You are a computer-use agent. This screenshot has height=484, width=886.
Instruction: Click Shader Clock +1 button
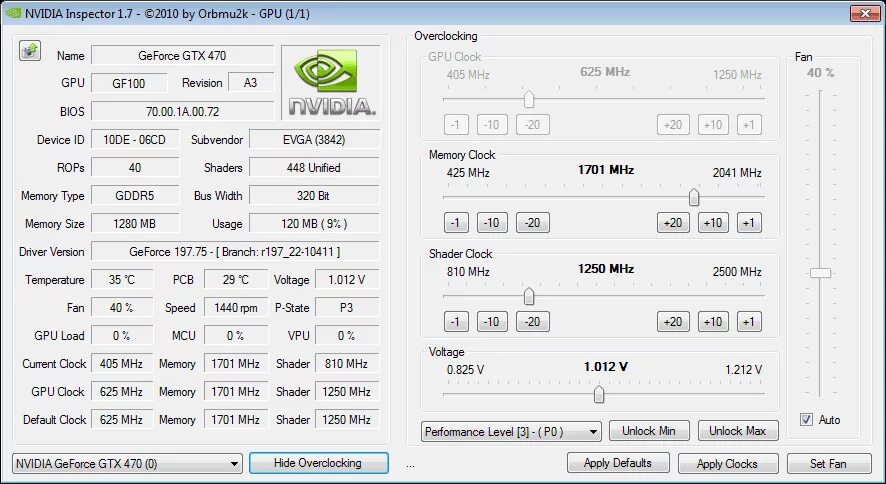(749, 322)
